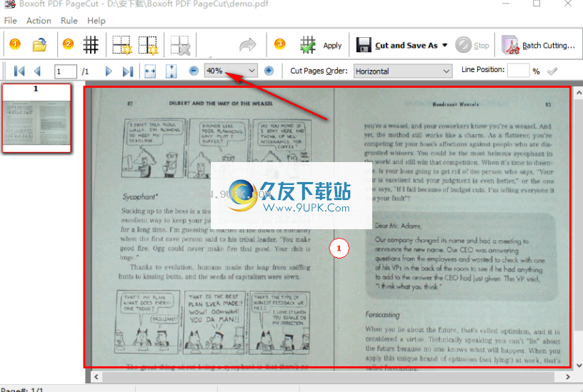This screenshot has width=583, height=392.
Task: Click the Stop button
Action: click(x=472, y=45)
